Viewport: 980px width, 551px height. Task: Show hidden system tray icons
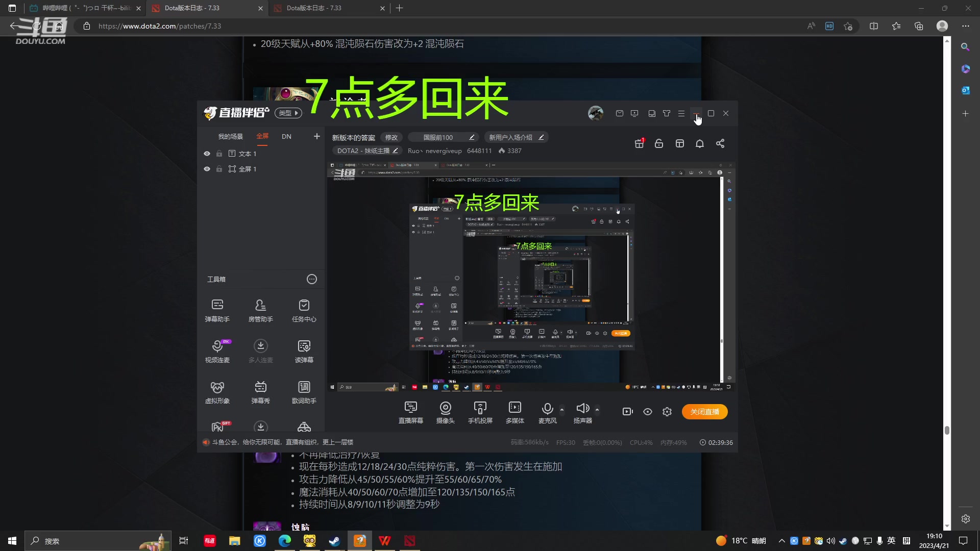coord(781,541)
